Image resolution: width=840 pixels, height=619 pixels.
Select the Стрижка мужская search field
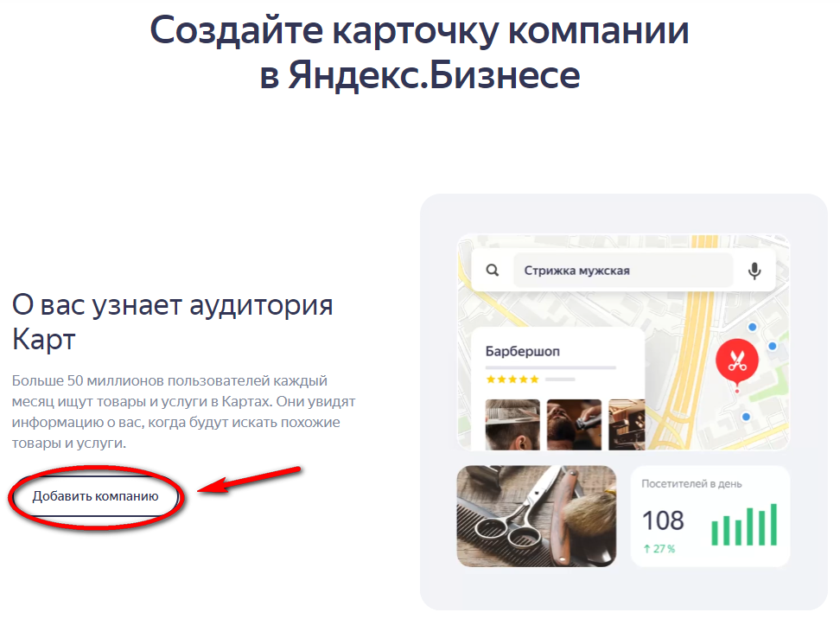pos(623,271)
